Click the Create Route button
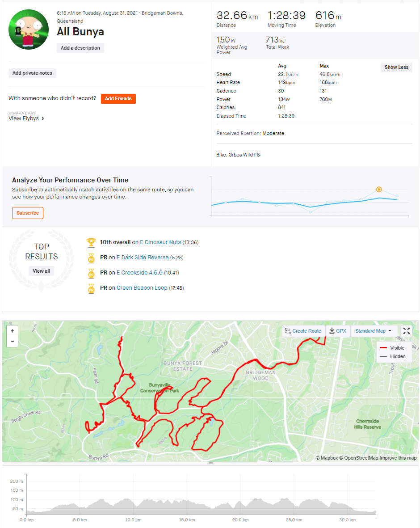The image size is (420, 528). tap(303, 331)
